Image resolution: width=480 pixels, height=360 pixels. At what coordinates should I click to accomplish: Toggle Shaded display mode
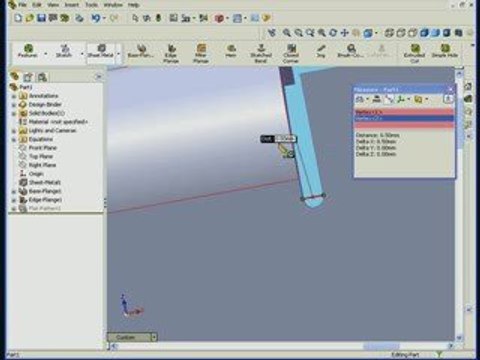click(436, 33)
